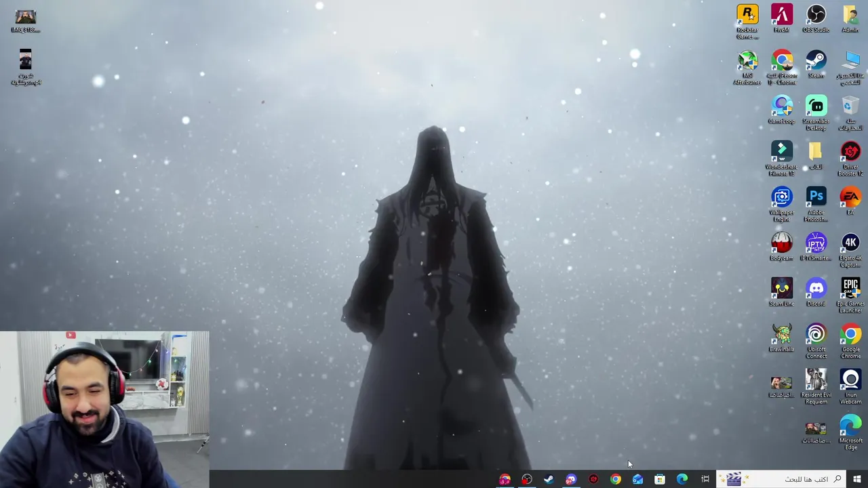Image resolution: width=868 pixels, height=488 pixels.
Task: Select the Microsoft Edge desktop shortcut
Action: (x=850, y=432)
